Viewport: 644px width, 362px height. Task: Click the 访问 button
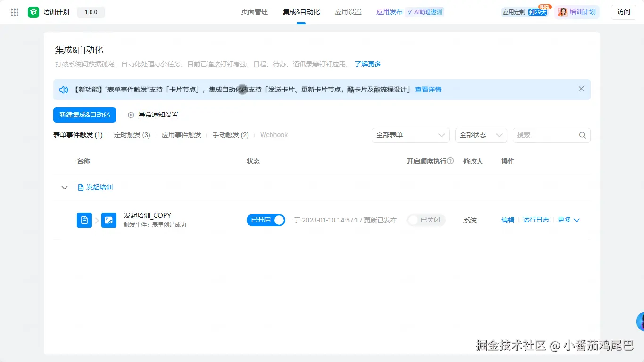coord(624,12)
